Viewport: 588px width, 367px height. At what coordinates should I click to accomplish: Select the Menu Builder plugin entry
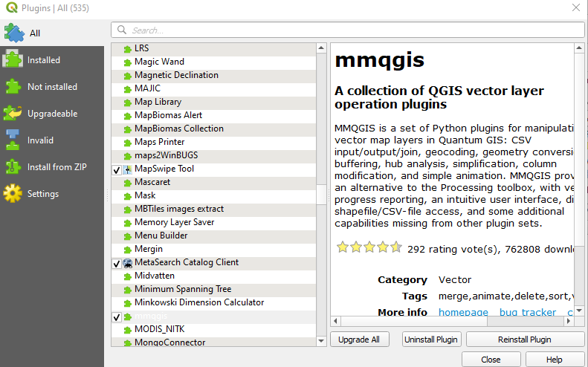coord(214,236)
